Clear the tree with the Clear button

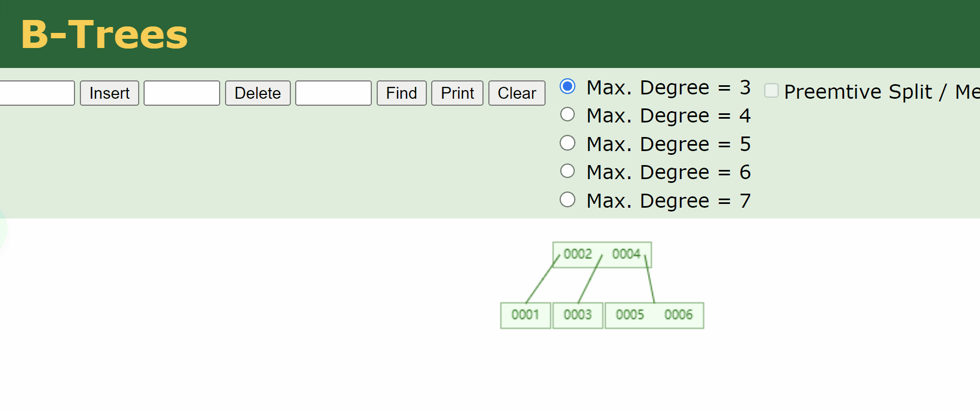tap(516, 93)
